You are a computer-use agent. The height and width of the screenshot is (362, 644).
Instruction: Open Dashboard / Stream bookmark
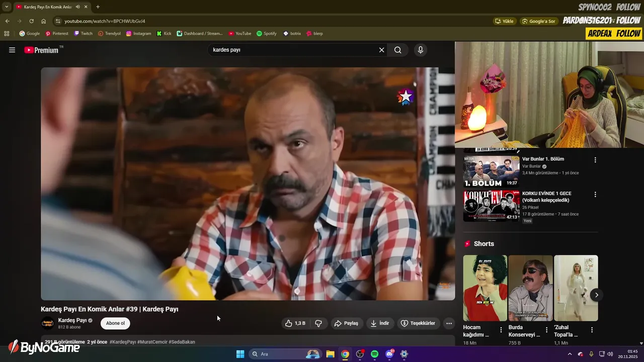[x=199, y=34]
